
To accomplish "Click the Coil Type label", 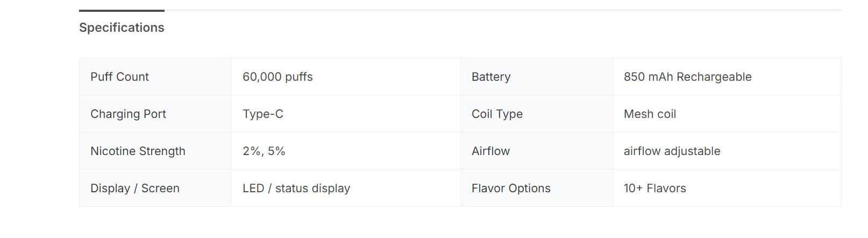I will tap(497, 114).
